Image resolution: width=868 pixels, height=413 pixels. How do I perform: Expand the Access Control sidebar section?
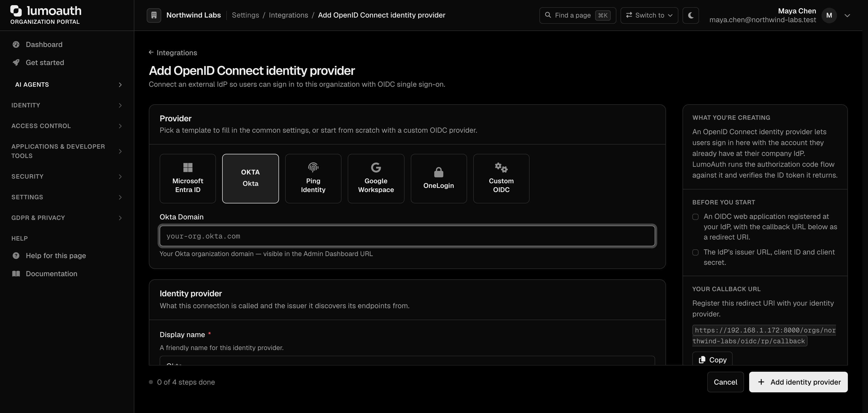click(67, 126)
